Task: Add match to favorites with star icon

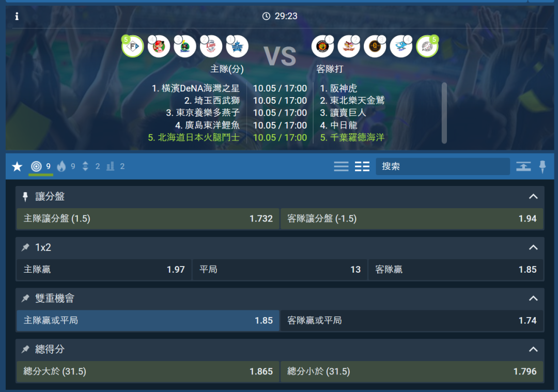Action: coord(17,166)
